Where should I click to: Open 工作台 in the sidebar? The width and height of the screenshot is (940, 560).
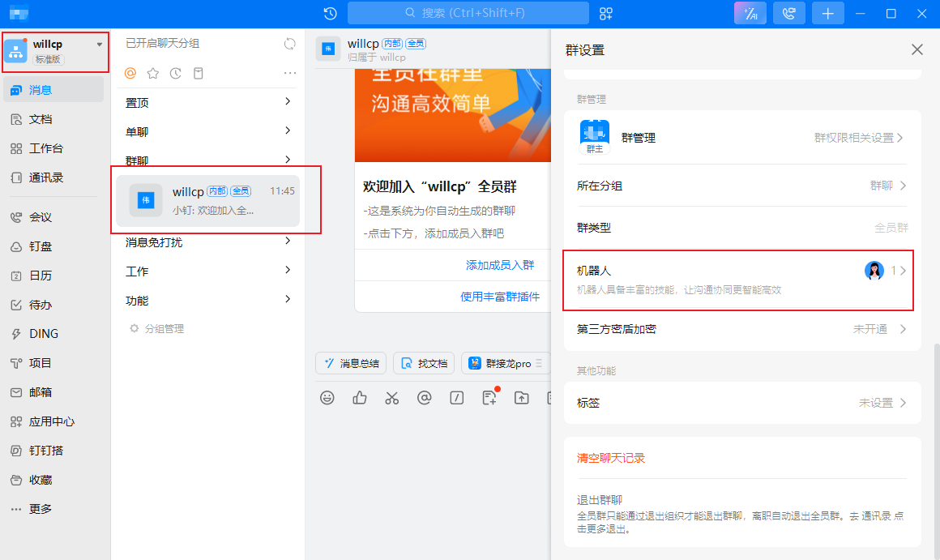[x=53, y=148]
